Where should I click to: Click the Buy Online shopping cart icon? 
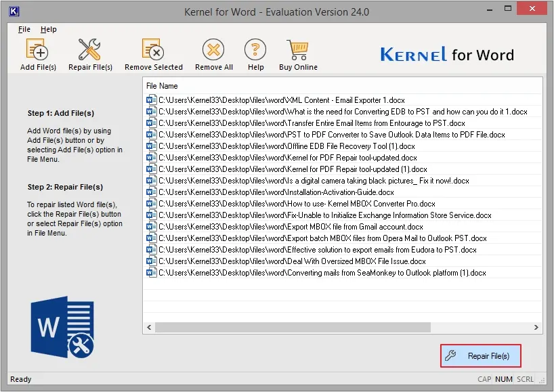298,49
